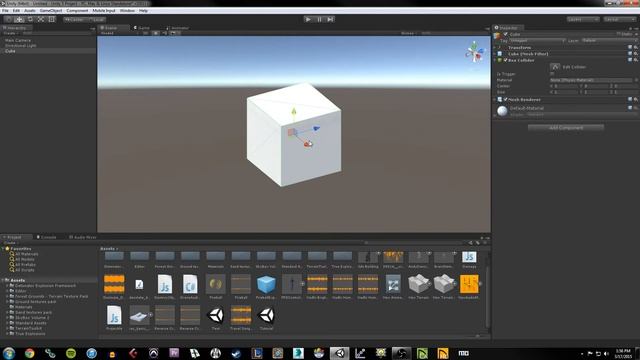Open the Window menu
Viewport: 640px width, 360px height.
tap(127, 11)
